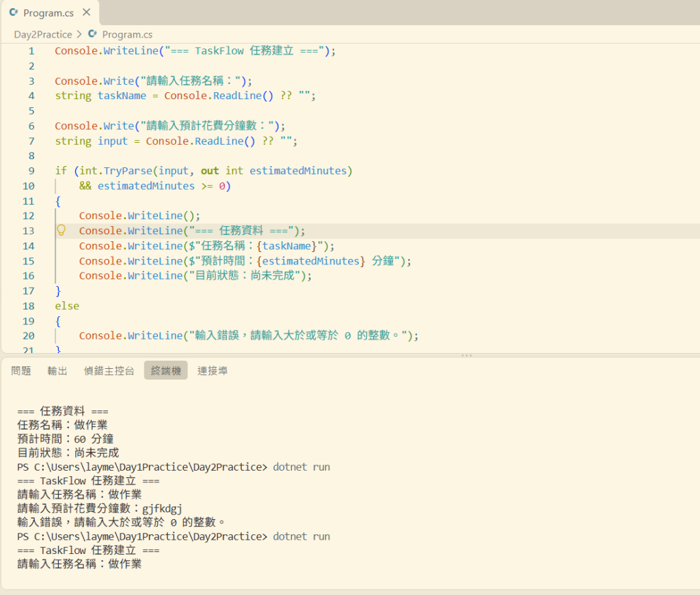The width and height of the screenshot is (700, 595).
Task: Click the C# icon in the breadcrumb bar
Action: coord(92,34)
